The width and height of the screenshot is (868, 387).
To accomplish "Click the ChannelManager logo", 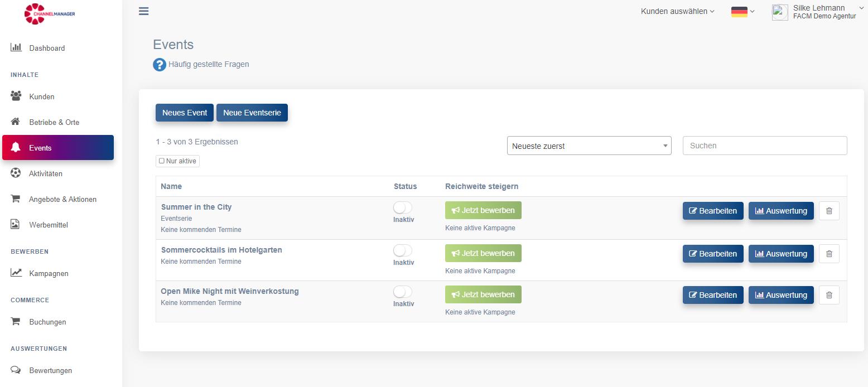I will [50, 14].
